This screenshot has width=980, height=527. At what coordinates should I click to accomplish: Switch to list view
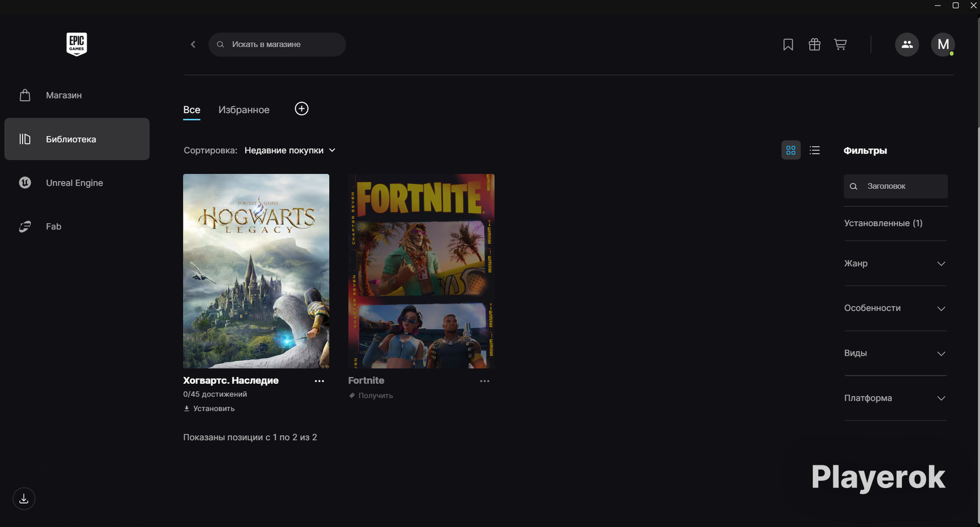click(x=815, y=150)
